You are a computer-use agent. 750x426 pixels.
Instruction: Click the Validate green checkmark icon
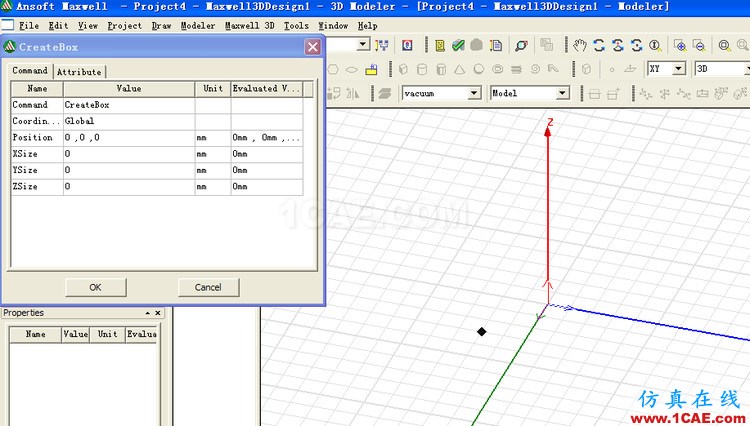pos(458,45)
